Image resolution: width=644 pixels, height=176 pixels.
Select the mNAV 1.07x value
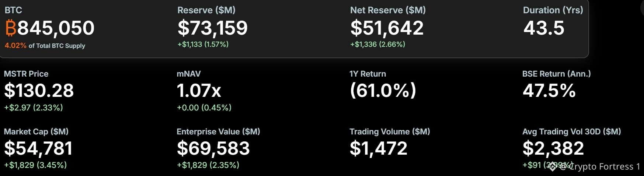(x=199, y=91)
